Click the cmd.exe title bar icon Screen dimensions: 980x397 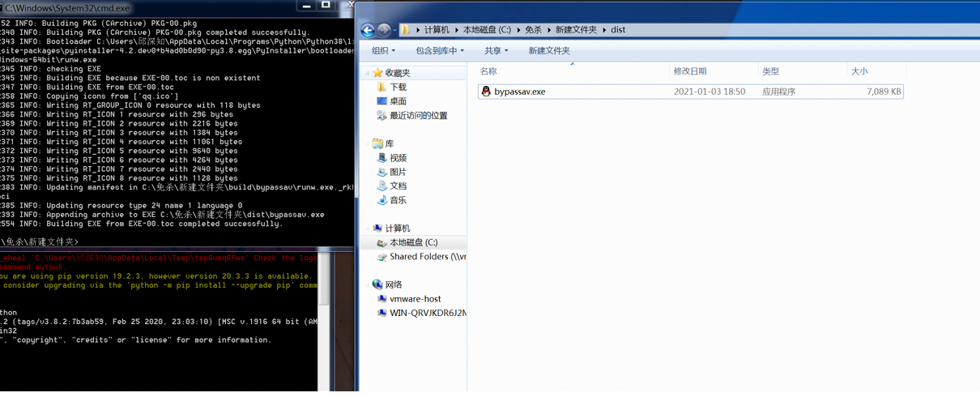2,7
